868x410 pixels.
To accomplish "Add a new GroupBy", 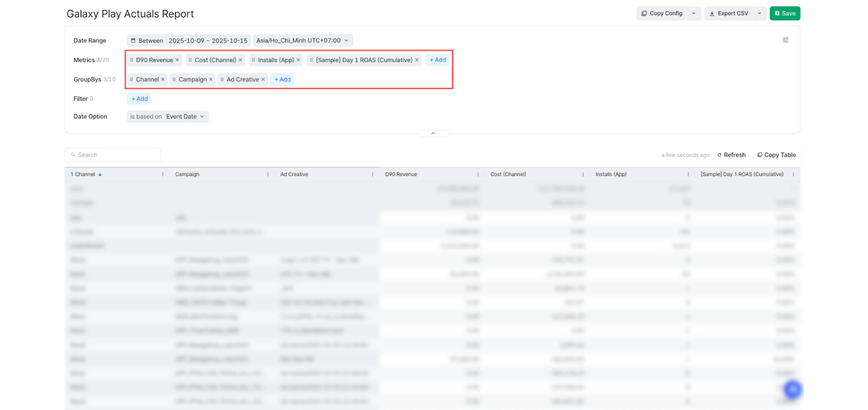I will pos(283,80).
